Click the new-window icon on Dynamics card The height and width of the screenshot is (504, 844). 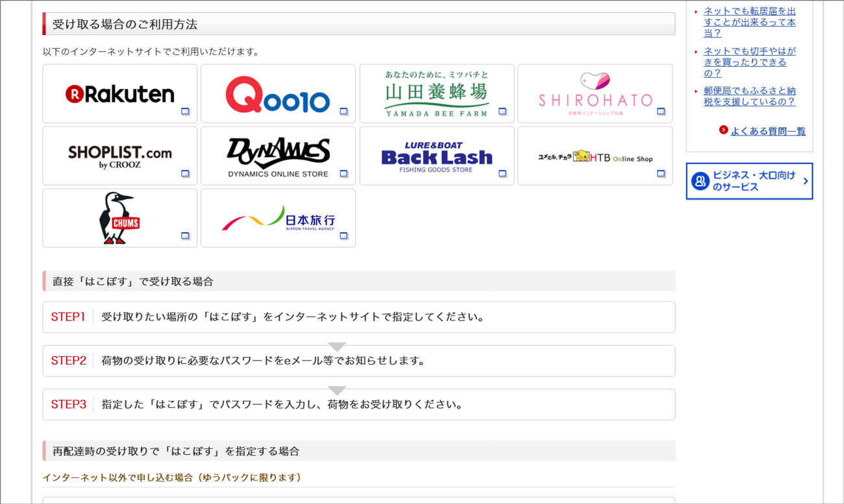coord(344,174)
